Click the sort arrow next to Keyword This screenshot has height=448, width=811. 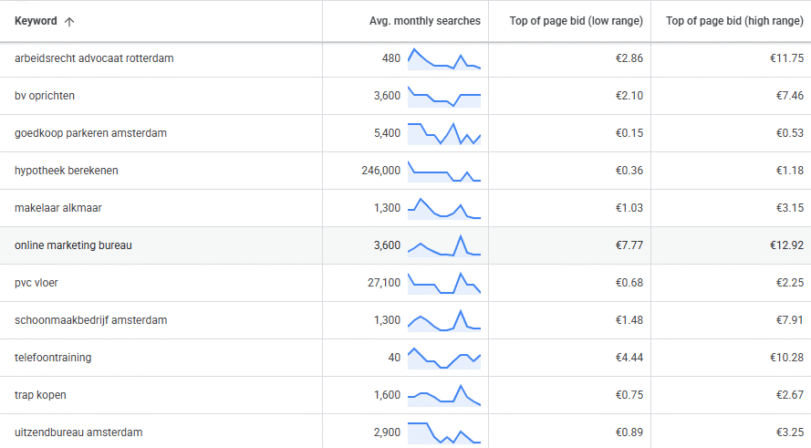click(x=69, y=21)
